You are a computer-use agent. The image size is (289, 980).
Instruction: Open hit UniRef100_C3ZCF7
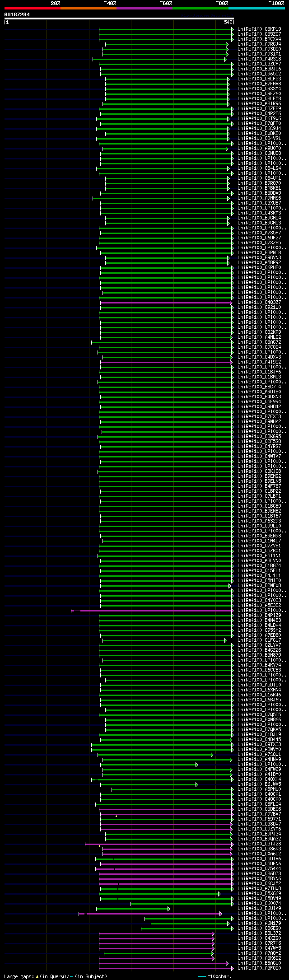point(259,64)
